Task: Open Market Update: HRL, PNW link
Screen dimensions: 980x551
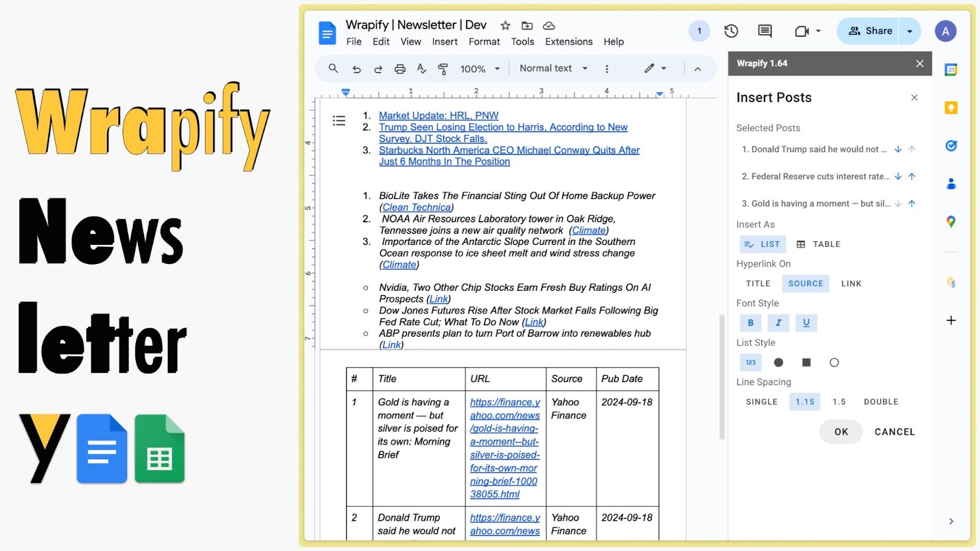Action: tap(439, 115)
